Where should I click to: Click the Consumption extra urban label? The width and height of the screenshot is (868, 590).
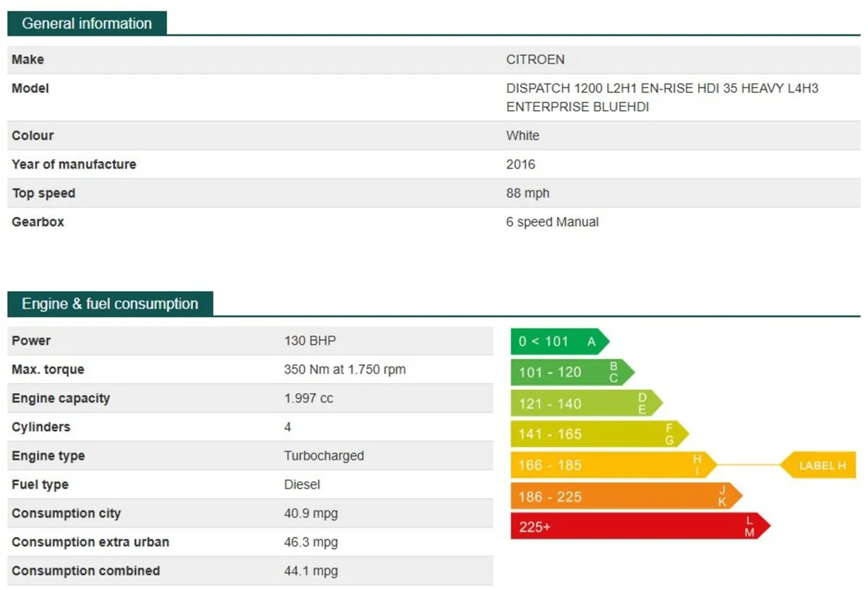pos(90,542)
